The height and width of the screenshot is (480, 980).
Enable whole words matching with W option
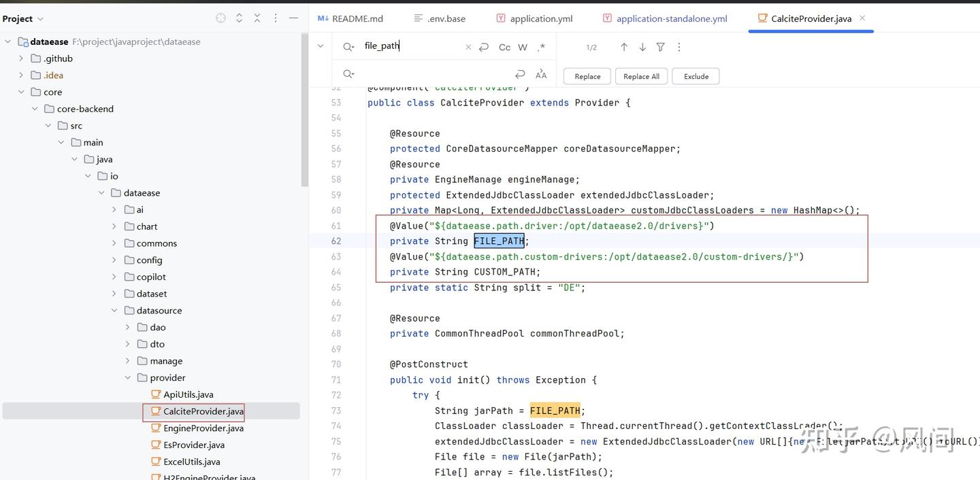click(522, 47)
